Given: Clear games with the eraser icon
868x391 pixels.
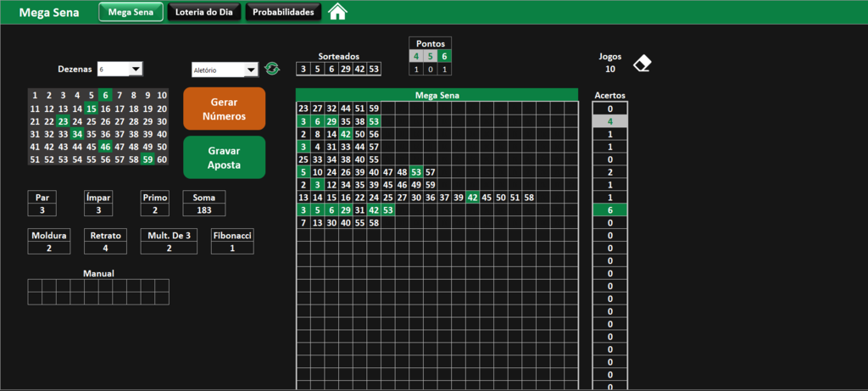Looking at the screenshot, I should (x=643, y=63).
